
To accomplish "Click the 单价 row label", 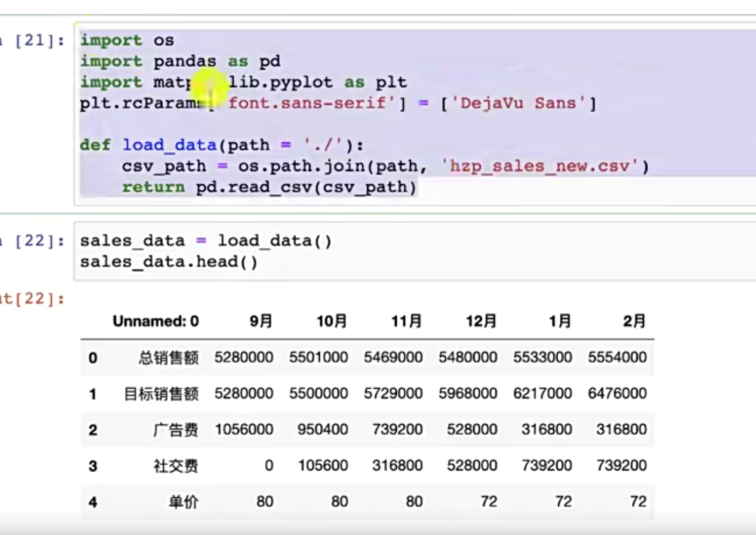I will pyautogui.click(x=183, y=502).
